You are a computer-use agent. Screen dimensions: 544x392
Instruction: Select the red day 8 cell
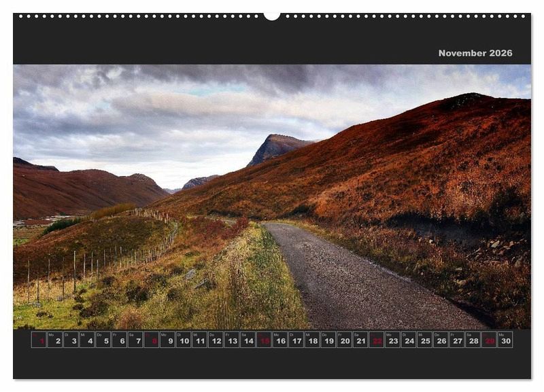coord(151,340)
